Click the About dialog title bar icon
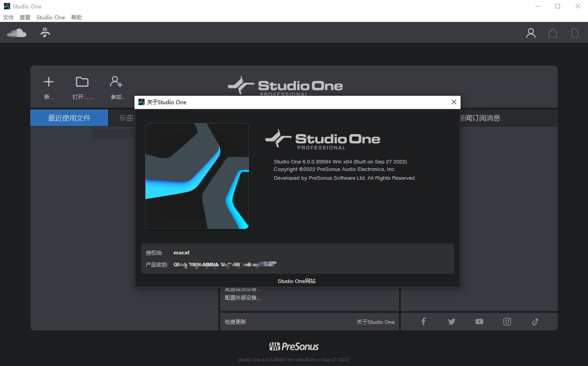This screenshot has height=366, width=588. click(141, 102)
